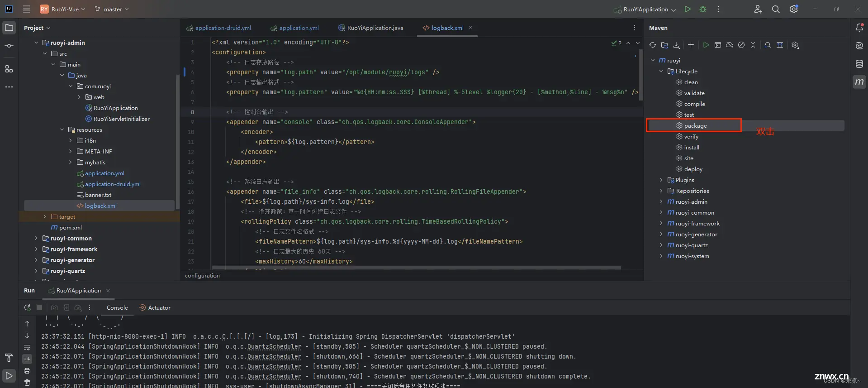Print the console output
This screenshot has height=388, width=868.
point(27,371)
